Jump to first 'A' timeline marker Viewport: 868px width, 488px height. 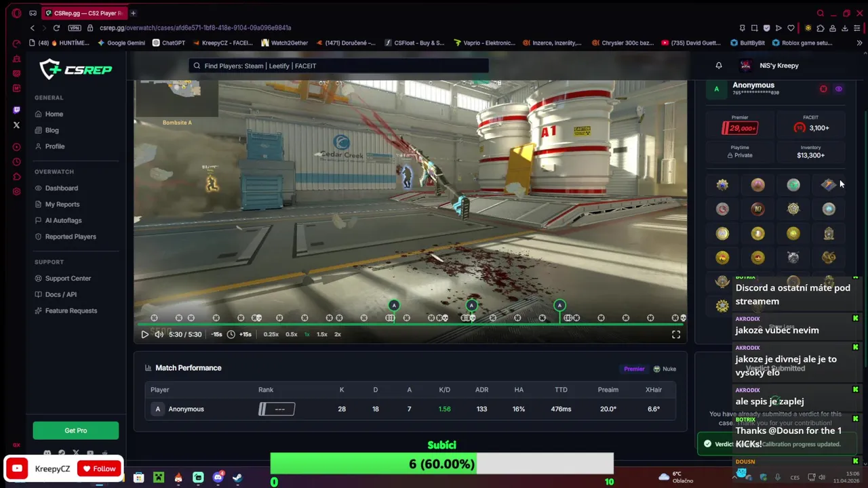[x=394, y=306]
